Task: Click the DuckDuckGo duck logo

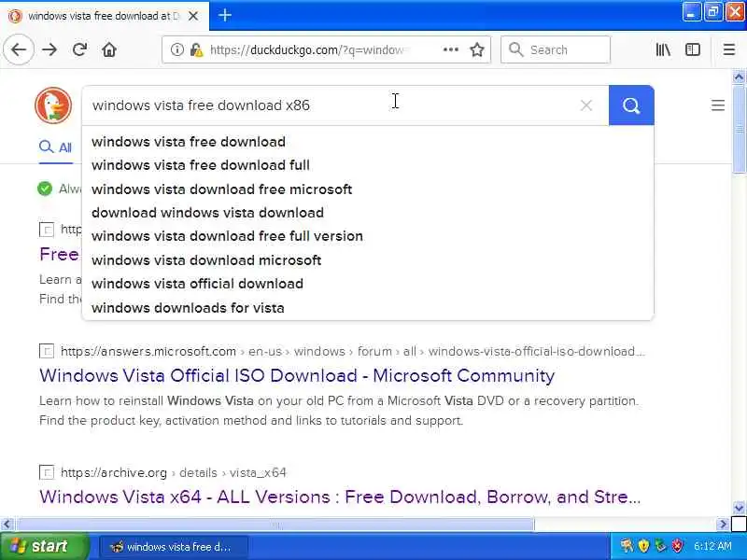Action: coord(53,105)
